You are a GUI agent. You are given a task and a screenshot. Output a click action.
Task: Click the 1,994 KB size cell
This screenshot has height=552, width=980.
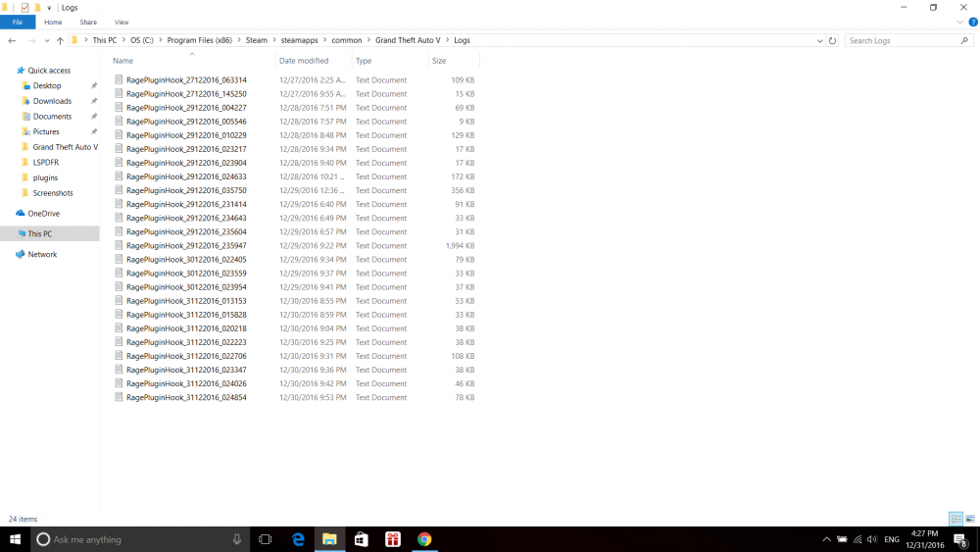tap(460, 246)
